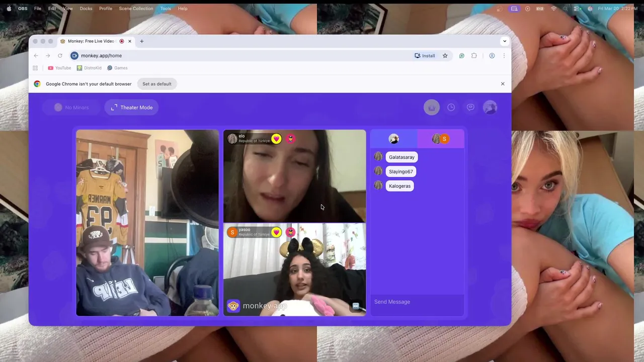This screenshot has width=644, height=362.
Task: Open yasoo's orange S avatar
Action: (x=232, y=232)
